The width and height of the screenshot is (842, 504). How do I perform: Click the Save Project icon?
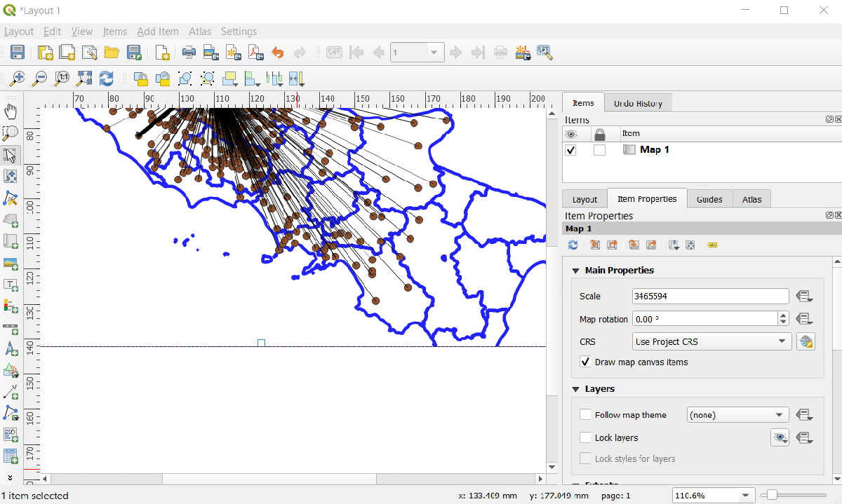pyautogui.click(x=18, y=53)
